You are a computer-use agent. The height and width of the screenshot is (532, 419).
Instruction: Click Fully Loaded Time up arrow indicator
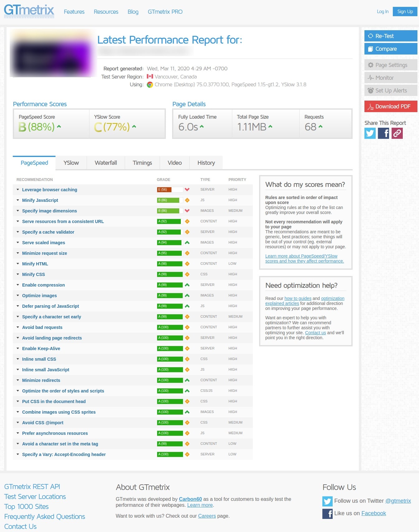(x=202, y=126)
